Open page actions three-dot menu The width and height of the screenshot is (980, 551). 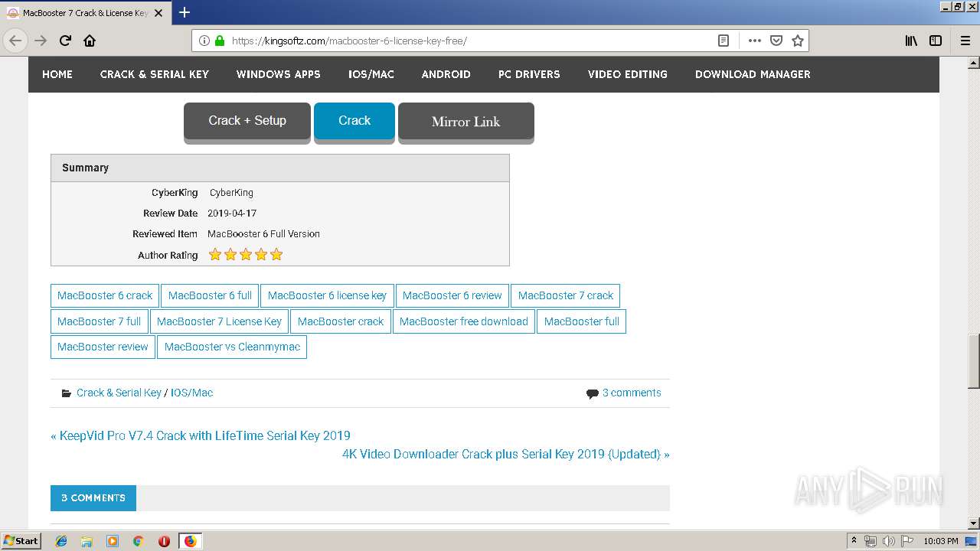click(x=754, y=41)
